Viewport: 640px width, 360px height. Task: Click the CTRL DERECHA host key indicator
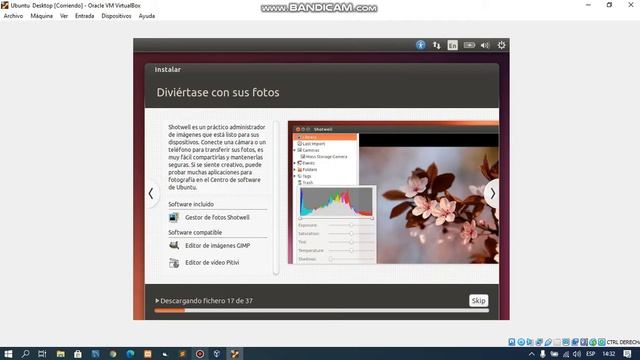pos(623,342)
